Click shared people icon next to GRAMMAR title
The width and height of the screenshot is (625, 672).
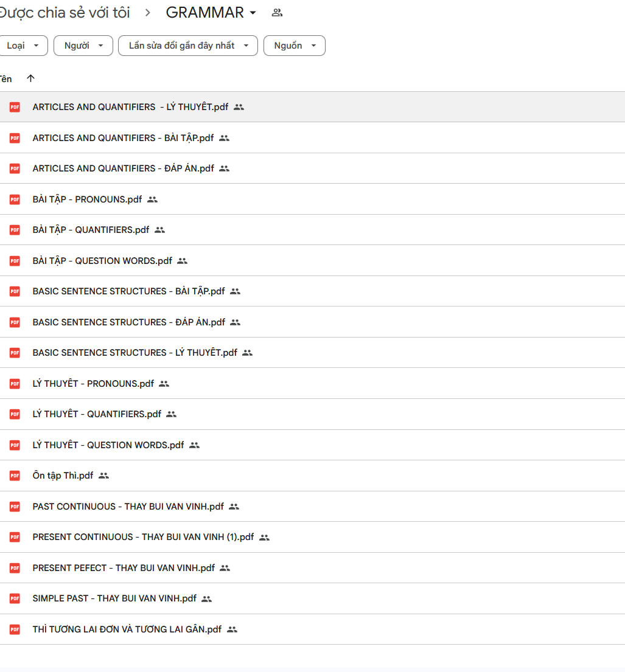click(x=277, y=13)
